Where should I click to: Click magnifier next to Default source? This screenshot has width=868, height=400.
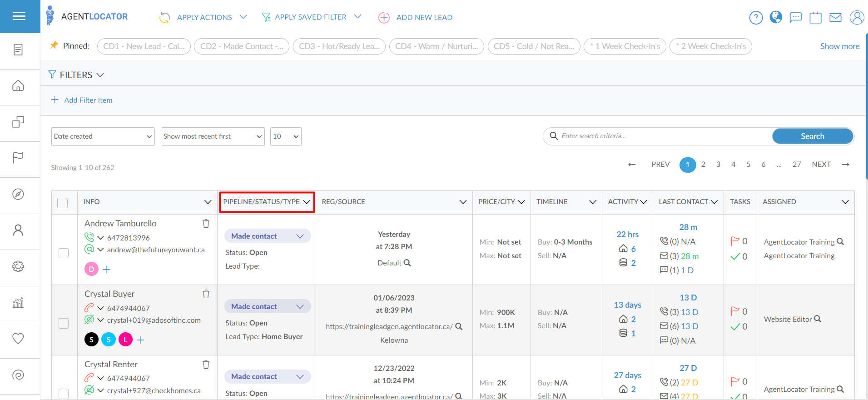407,263
